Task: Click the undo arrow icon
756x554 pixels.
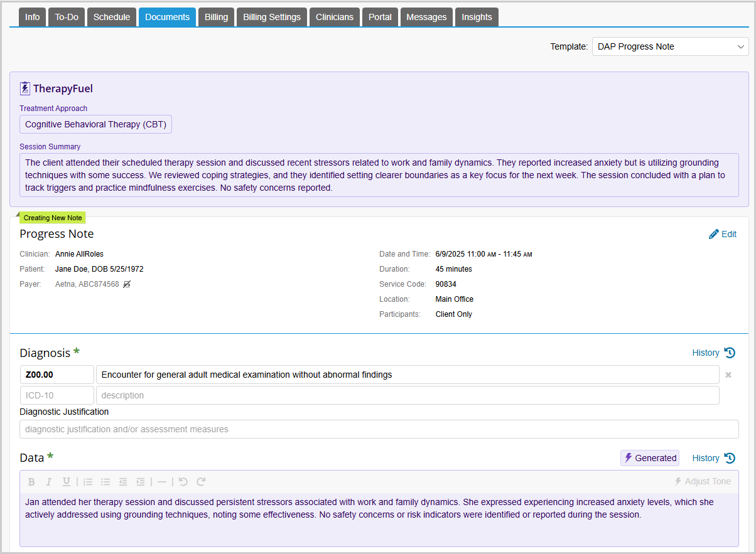Action: pos(183,482)
